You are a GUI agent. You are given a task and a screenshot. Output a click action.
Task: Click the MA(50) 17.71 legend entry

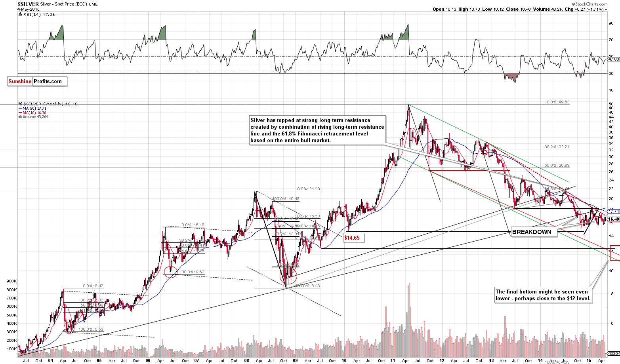(x=32, y=108)
